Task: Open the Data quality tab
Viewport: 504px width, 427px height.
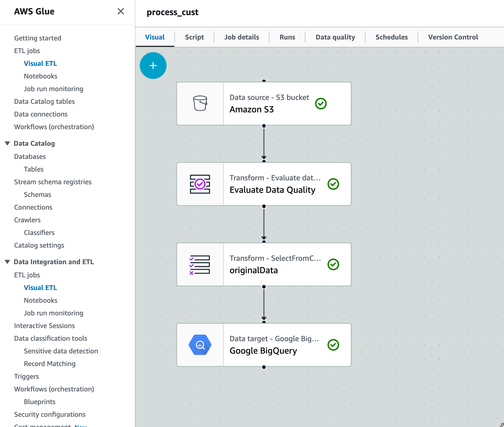Action: coord(335,37)
